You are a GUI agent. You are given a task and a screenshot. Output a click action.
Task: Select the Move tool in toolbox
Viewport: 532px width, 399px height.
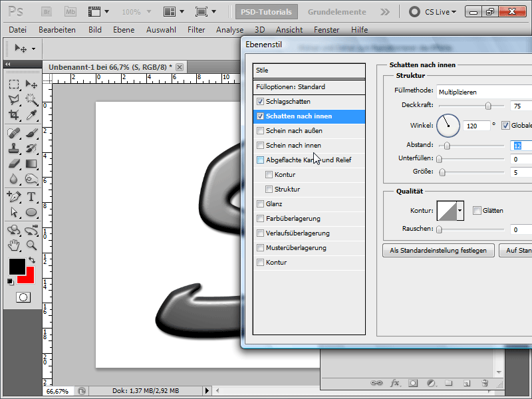(x=31, y=84)
